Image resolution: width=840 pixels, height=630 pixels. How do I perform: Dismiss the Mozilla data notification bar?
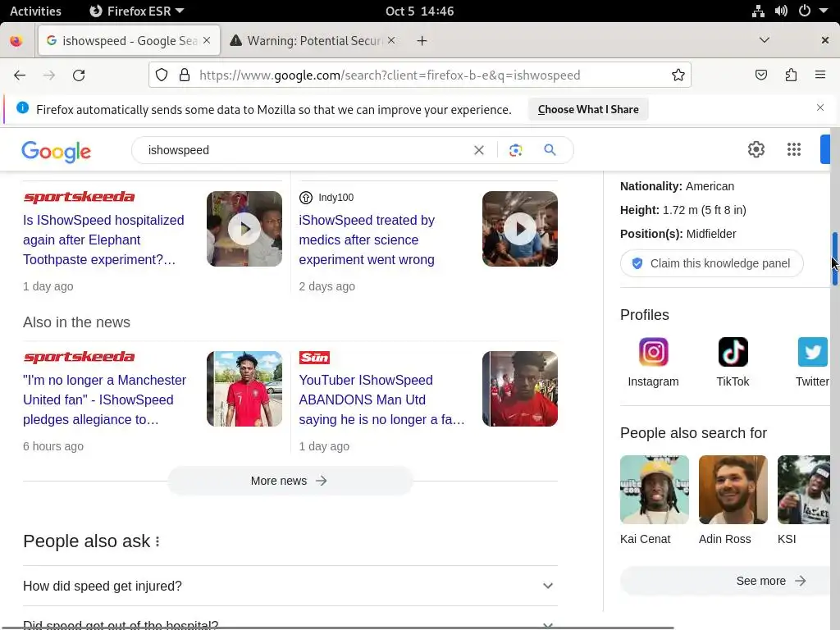820,107
